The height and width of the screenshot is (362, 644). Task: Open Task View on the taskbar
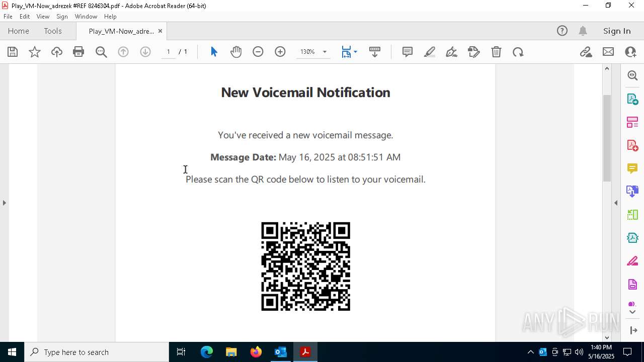click(181, 352)
